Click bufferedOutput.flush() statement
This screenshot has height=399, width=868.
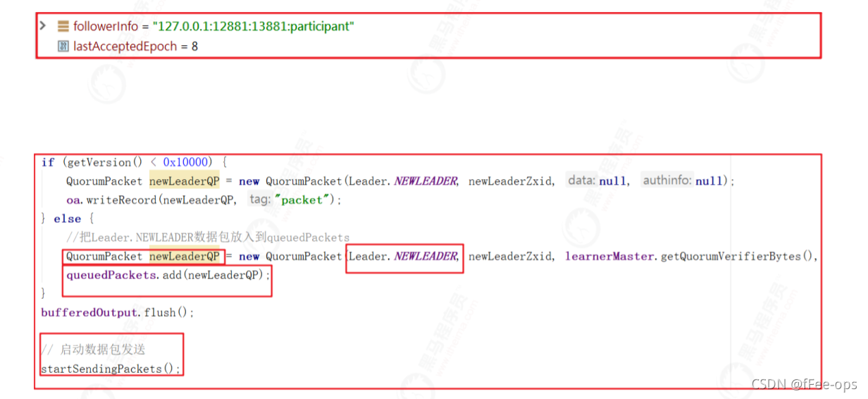coord(117,312)
